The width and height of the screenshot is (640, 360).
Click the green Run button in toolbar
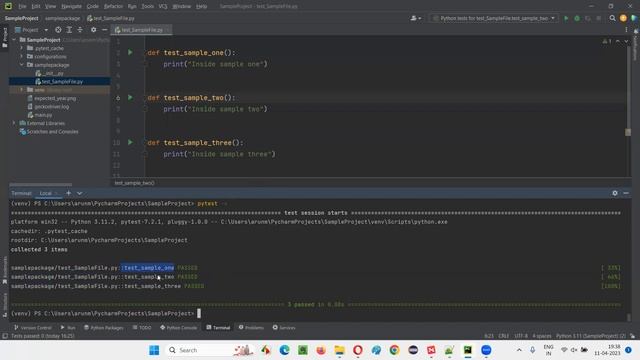[x=566, y=18]
